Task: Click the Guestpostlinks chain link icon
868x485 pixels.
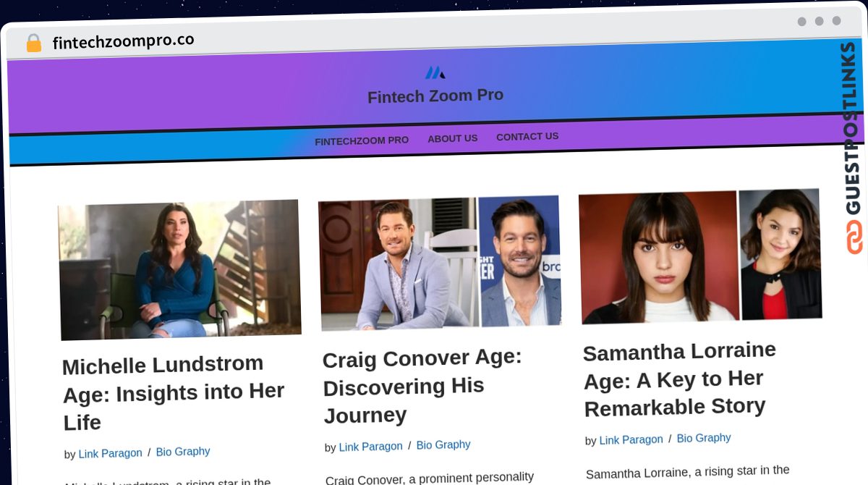Action: tap(855, 237)
